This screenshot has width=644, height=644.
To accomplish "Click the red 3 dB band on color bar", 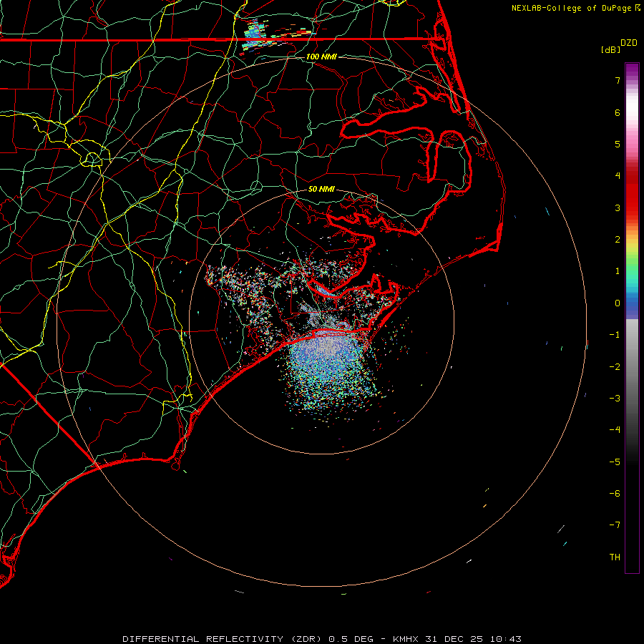I will pos(632,208).
